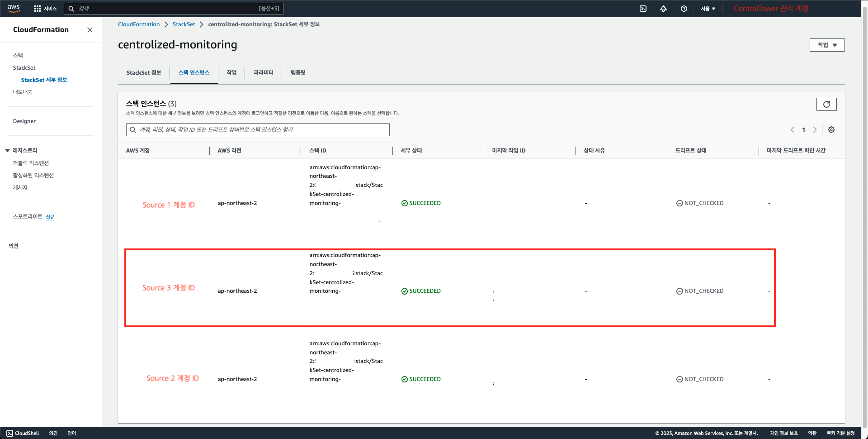This screenshot has height=439, width=868.
Task: Open the 서울 region selector
Action: click(708, 9)
